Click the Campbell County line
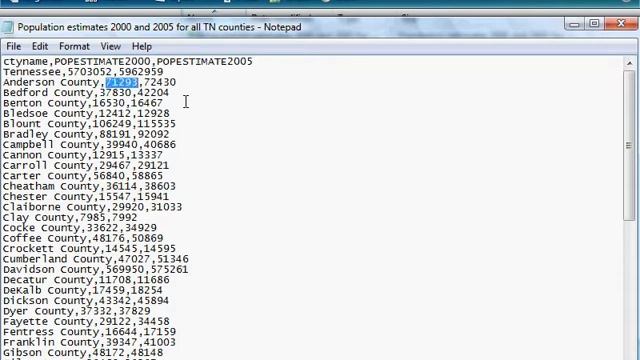This screenshot has width=640, height=360. [89, 145]
